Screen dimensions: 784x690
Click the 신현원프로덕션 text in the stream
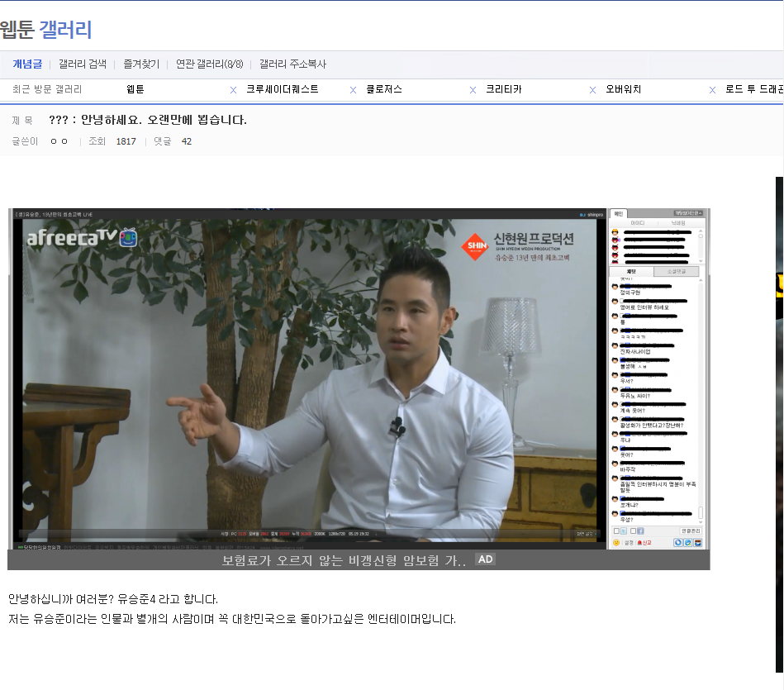click(534, 239)
